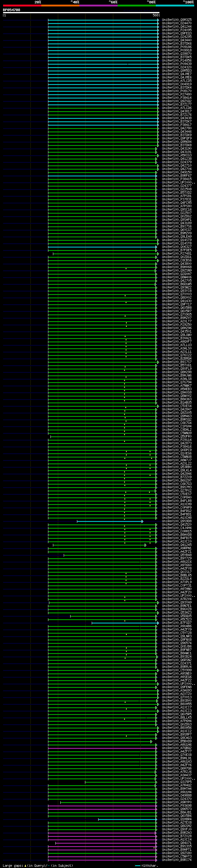This screenshot has width=197, height=868.
Task: Select label UniRef100_B9RI74
Action: click(x=177, y=860)
